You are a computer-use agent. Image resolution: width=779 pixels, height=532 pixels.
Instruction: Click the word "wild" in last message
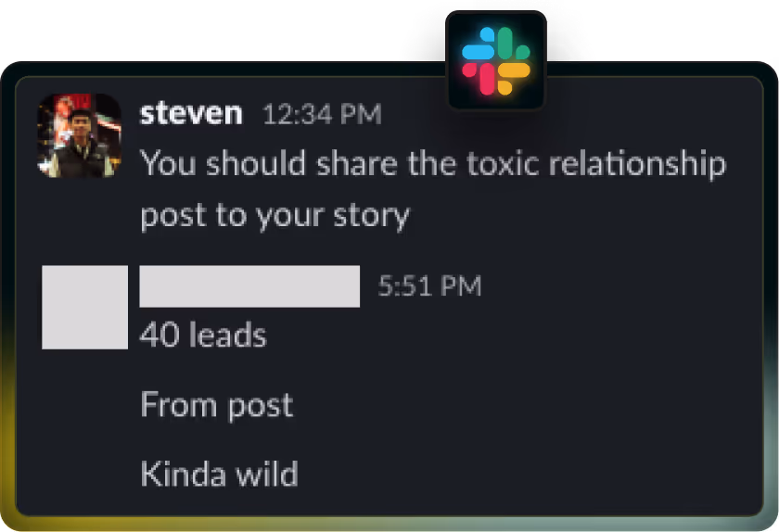click(x=267, y=474)
